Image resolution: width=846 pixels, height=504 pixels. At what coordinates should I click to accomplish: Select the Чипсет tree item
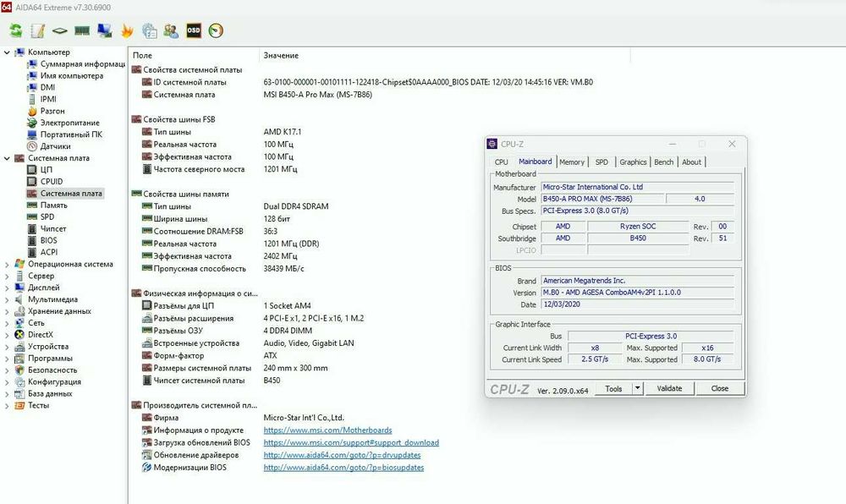[x=53, y=228]
